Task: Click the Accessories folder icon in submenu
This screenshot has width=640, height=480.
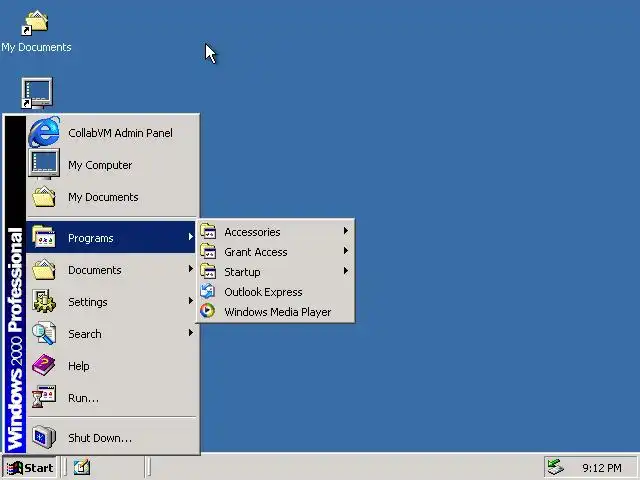Action: [208, 231]
